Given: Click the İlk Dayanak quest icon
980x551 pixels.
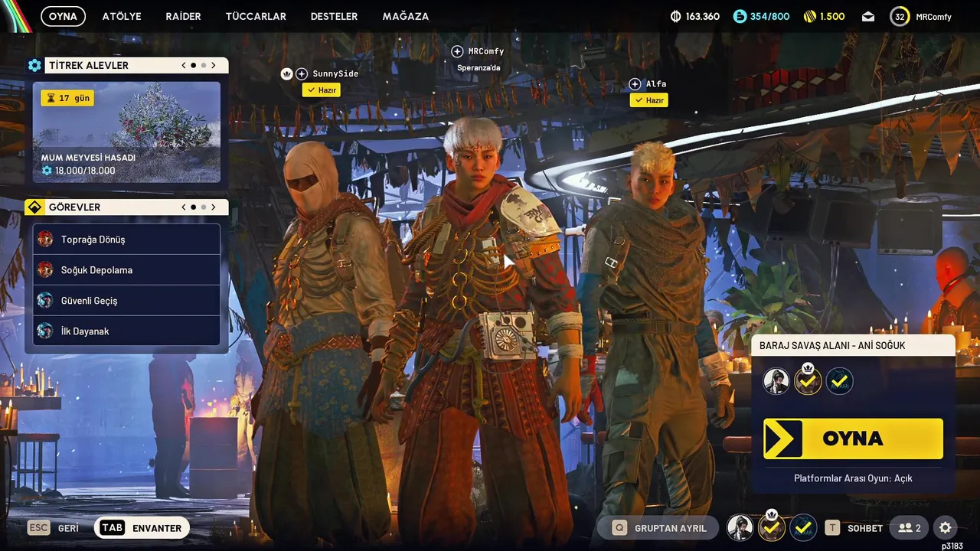Looking at the screenshot, I should [x=45, y=331].
